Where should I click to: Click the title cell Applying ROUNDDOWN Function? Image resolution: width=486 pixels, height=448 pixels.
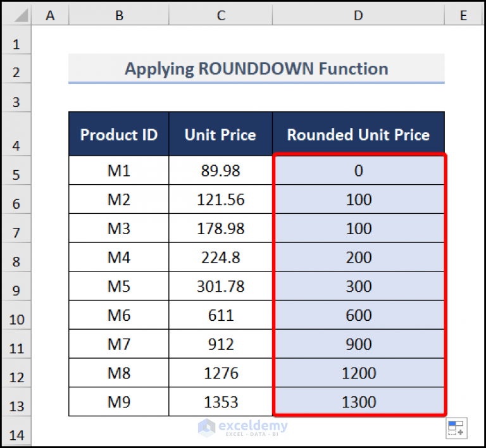click(x=256, y=68)
